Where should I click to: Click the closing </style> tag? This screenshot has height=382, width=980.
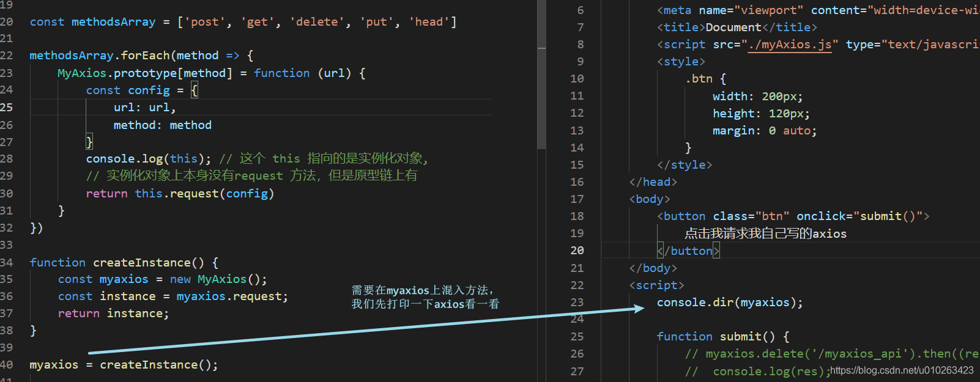click(685, 165)
